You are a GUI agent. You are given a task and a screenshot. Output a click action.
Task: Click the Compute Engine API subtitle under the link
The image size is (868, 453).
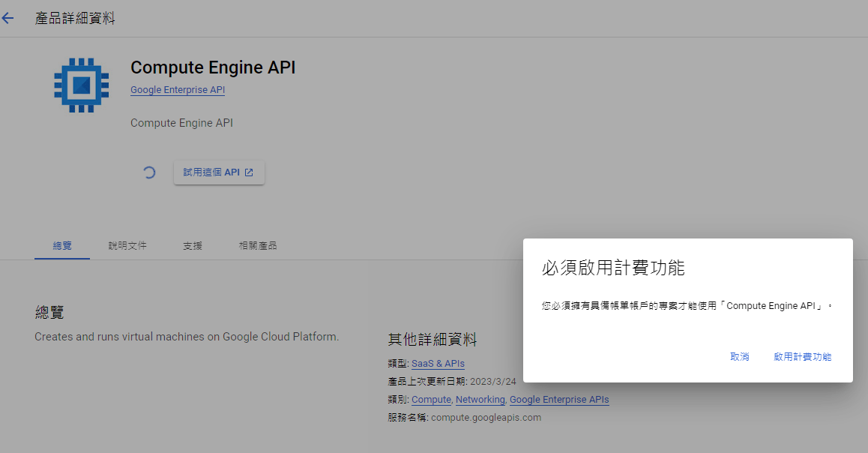click(x=181, y=123)
